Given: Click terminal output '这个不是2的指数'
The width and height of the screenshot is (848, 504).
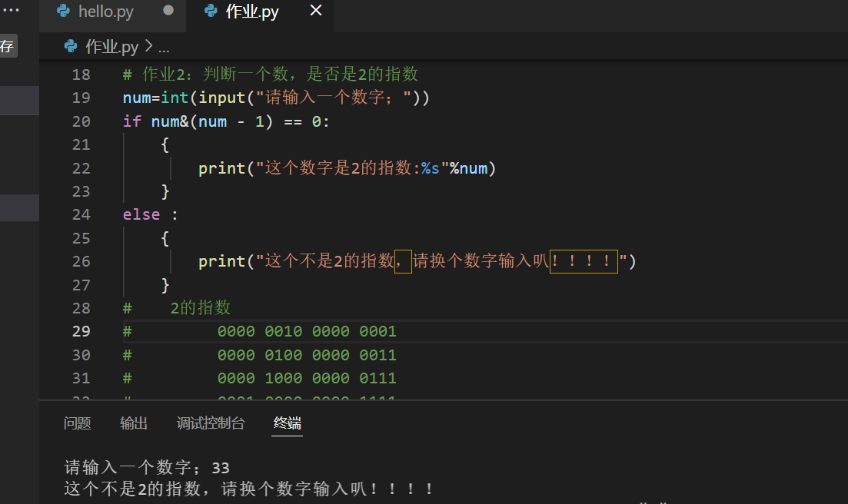Looking at the screenshot, I should 132,489.
